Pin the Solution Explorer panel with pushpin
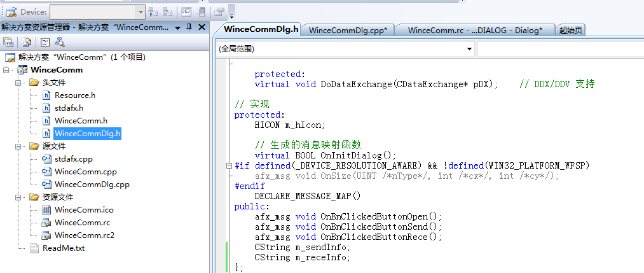Viewport: 644px width, 273px height. pyautogui.click(x=189, y=27)
